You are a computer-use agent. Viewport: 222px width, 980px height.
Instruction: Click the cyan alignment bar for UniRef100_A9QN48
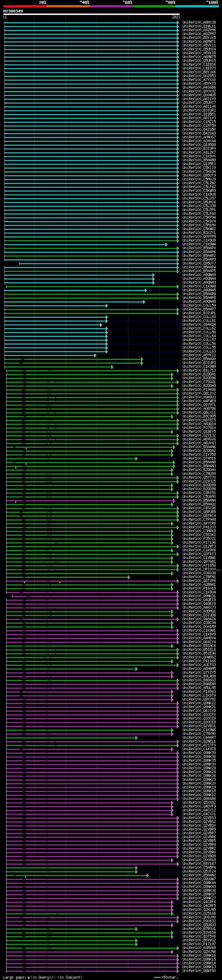74,302
